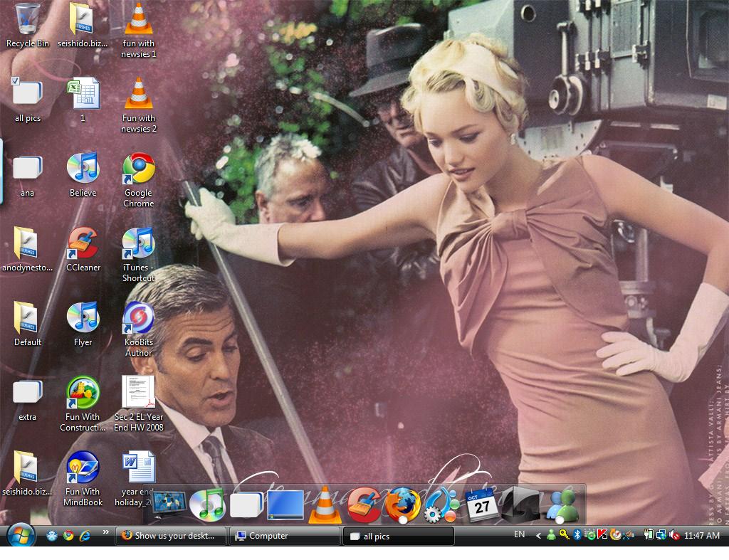Click the calendar icon showing 27 in the dock

click(481, 504)
